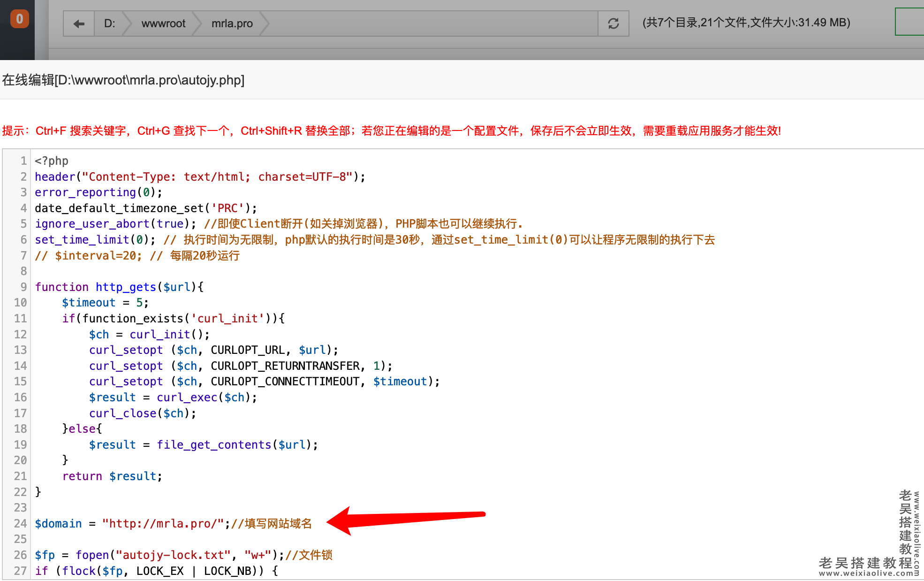Click the online editor file path title
Image resolution: width=924 pixels, height=581 pixels.
[x=123, y=80]
